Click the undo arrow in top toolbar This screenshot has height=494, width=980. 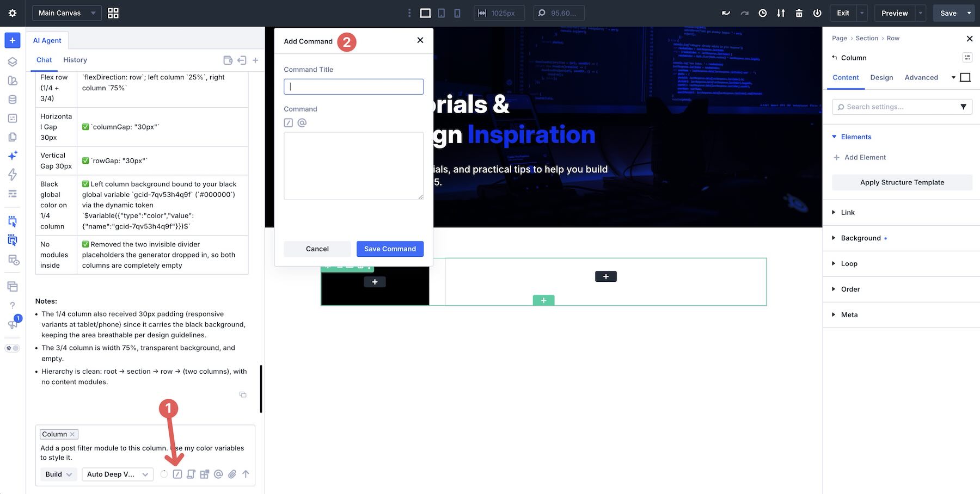[x=726, y=13]
